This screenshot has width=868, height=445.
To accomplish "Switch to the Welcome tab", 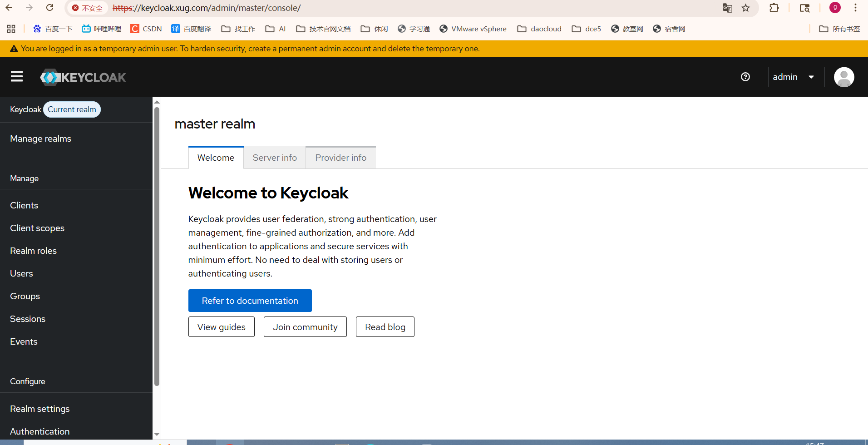I will (x=216, y=158).
